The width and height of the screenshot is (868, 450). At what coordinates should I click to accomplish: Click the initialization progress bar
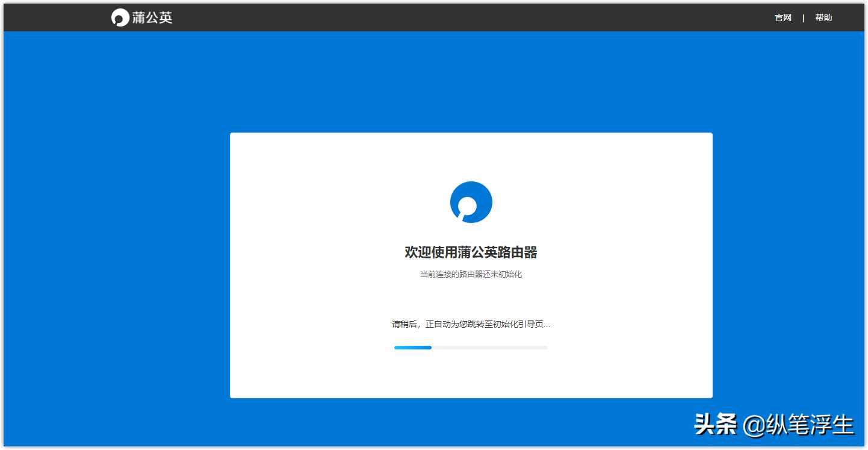471,348
